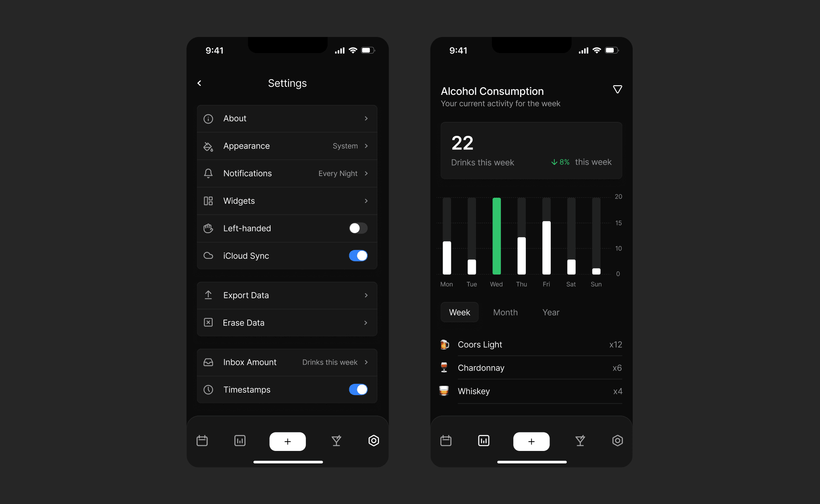Select the Week tab in consumption chart
Viewport: 820px width, 504px height.
[459, 312]
